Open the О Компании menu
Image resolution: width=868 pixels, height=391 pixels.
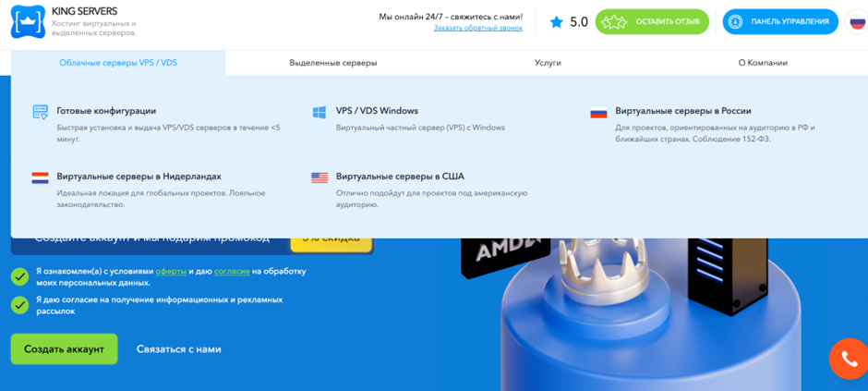click(763, 63)
